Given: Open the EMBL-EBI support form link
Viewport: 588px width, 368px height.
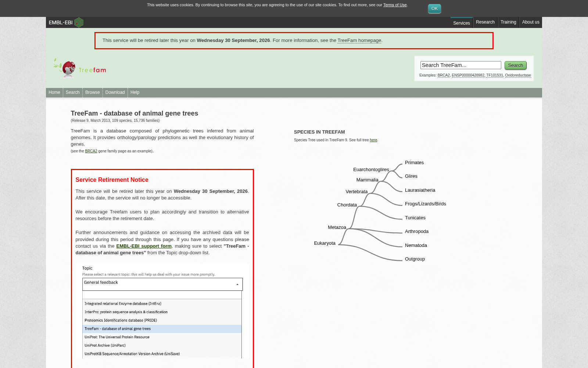Looking at the screenshot, I should [144, 246].
